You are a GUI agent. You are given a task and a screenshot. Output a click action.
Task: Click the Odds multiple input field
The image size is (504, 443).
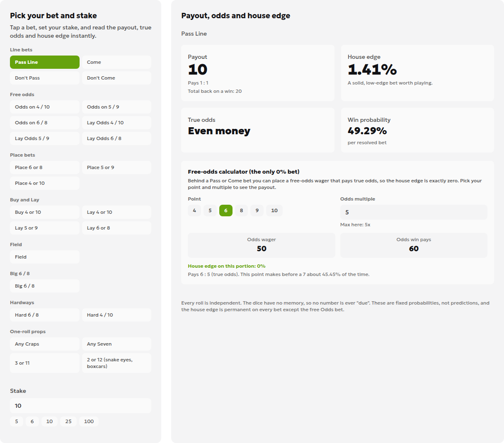pyautogui.click(x=414, y=212)
